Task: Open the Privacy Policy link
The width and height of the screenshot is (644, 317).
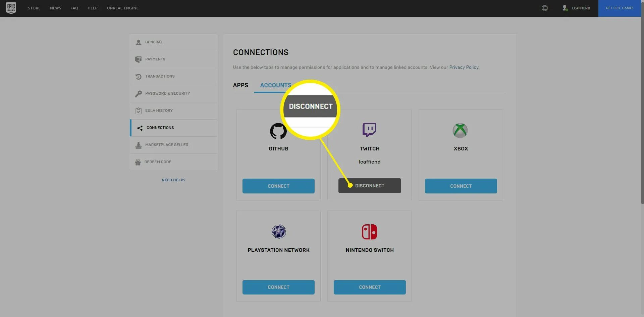Action: (464, 67)
